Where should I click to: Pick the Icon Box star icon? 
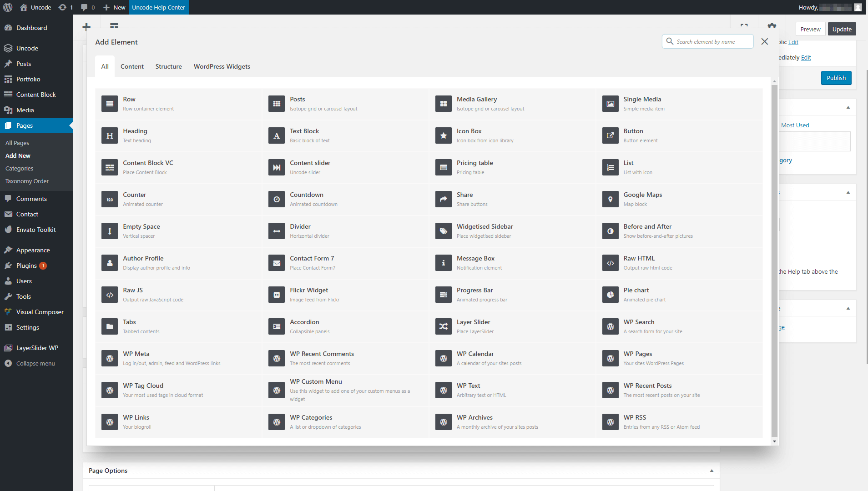pos(444,135)
